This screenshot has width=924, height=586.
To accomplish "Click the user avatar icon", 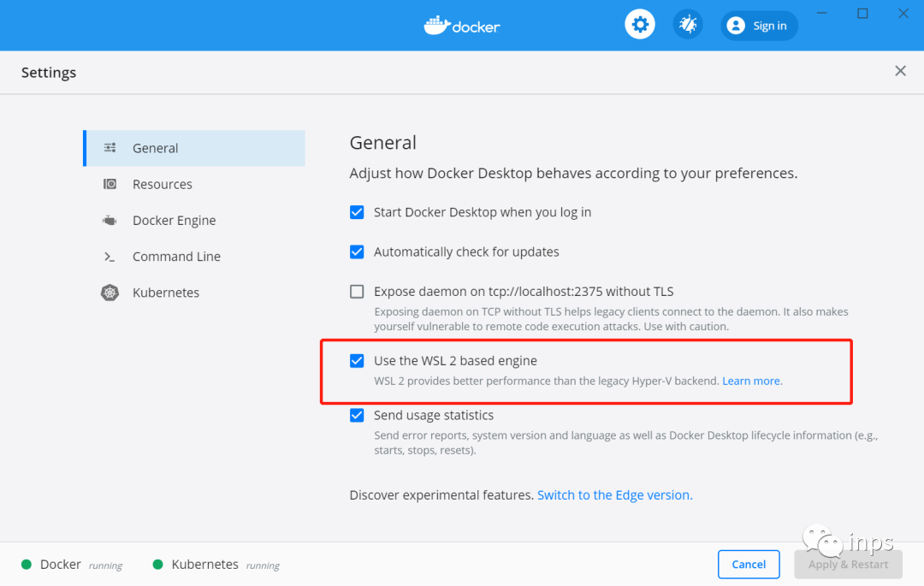I will [x=736, y=26].
